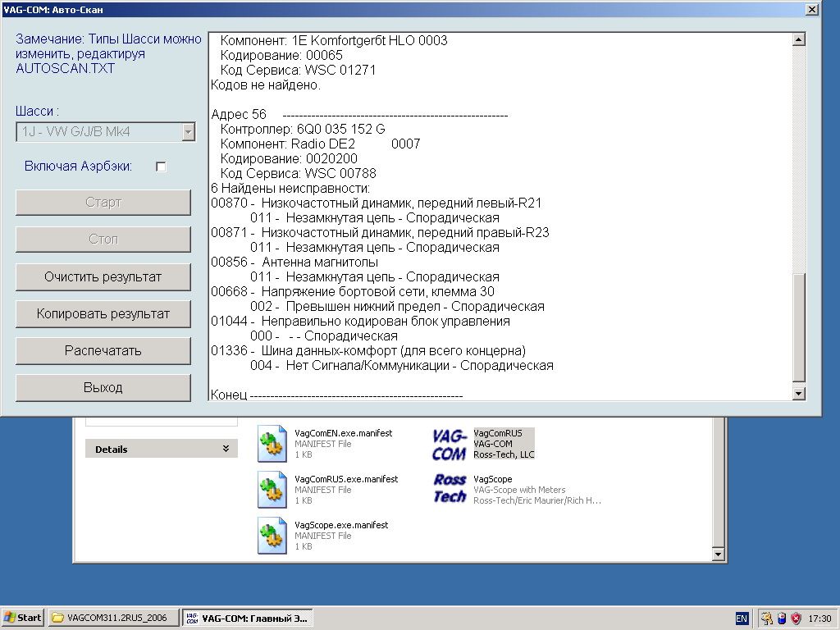Select the VAG-COM VagComRUS application icon
The width and height of the screenshot is (840, 630).
pos(450,445)
